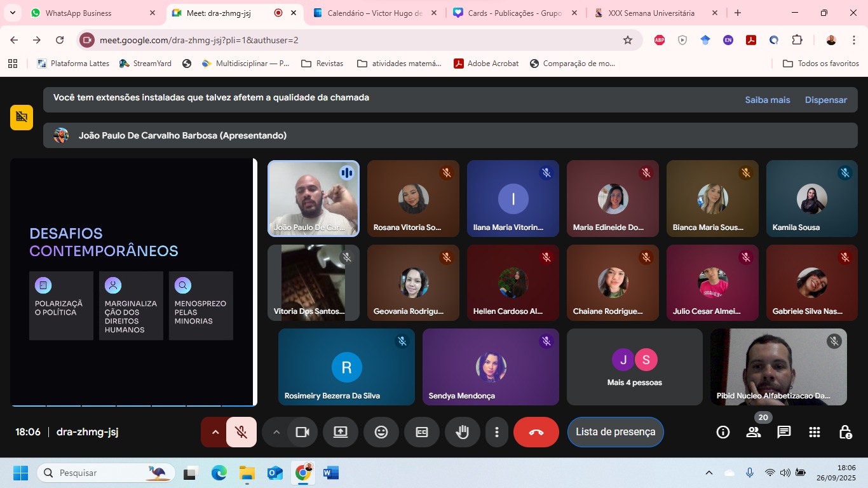
Task: Click the share screen (present) icon
Action: tap(341, 432)
